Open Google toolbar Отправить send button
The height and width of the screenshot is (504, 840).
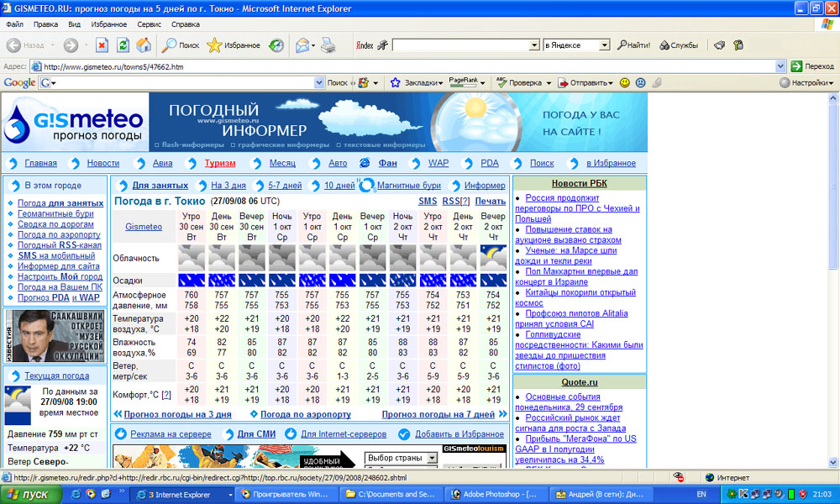pyautogui.click(x=585, y=83)
